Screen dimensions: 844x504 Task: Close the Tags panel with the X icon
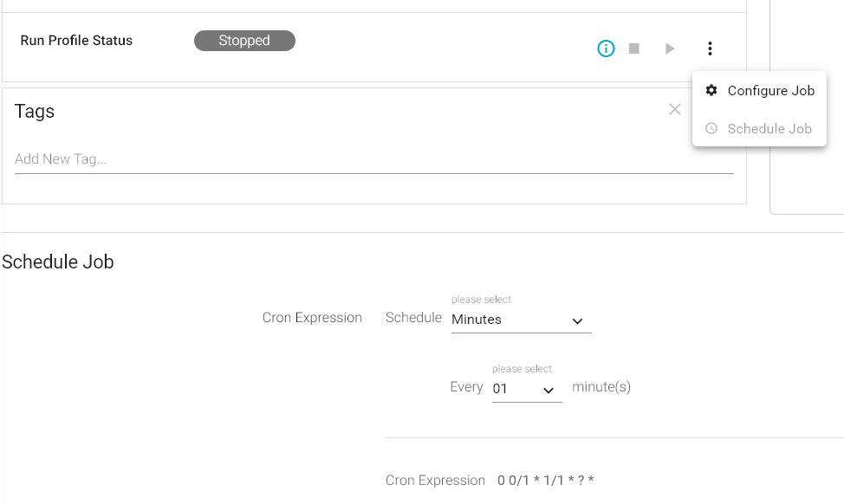click(675, 109)
